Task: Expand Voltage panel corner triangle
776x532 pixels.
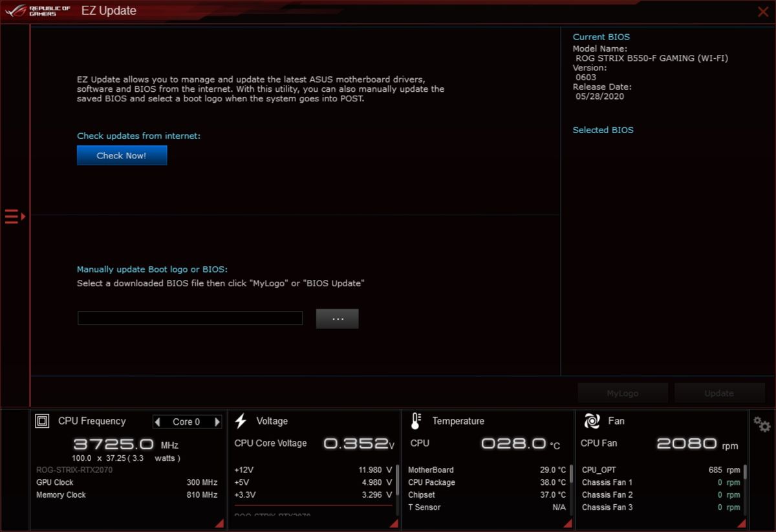Action: [393, 523]
